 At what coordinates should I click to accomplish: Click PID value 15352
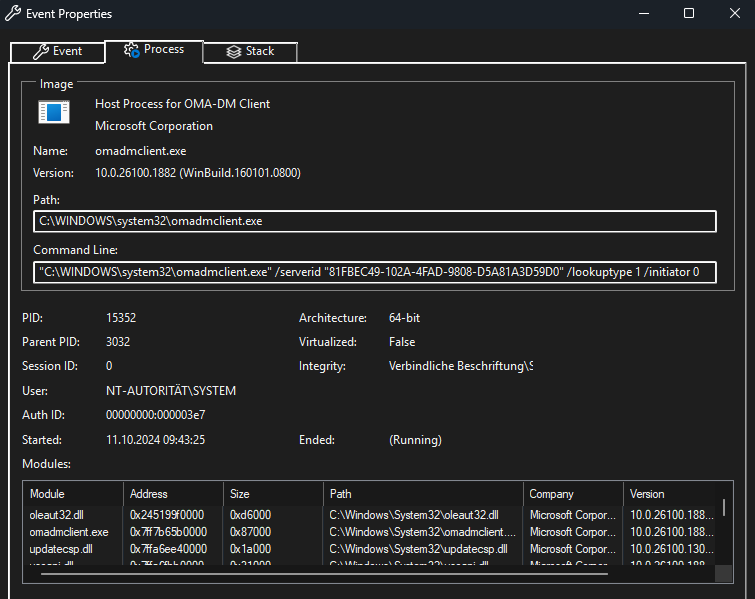point(121,318)
